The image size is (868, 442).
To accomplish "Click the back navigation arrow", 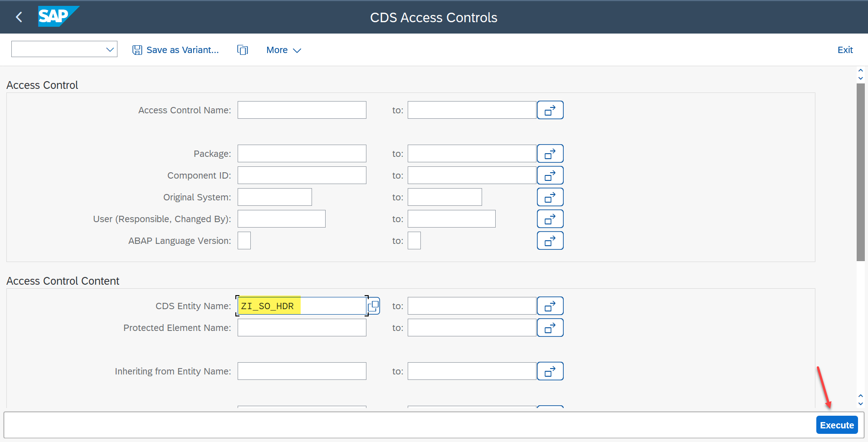I will (x=19, y=17).
